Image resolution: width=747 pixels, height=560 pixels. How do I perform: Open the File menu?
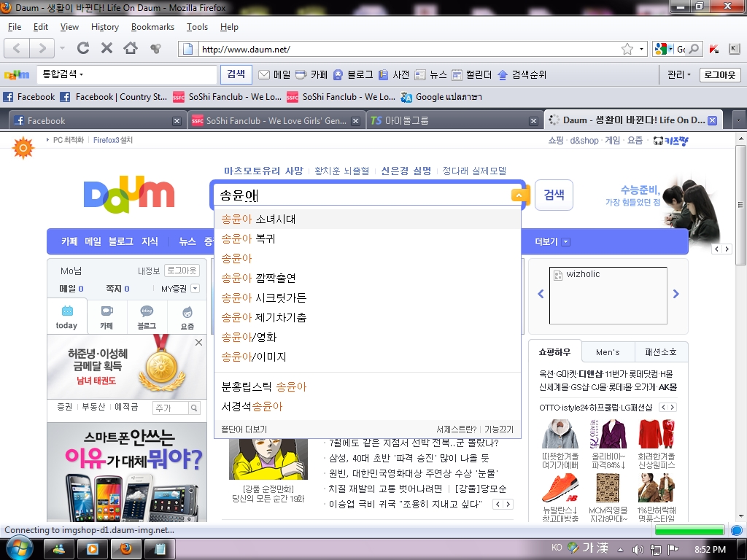[x=15, y=27]
